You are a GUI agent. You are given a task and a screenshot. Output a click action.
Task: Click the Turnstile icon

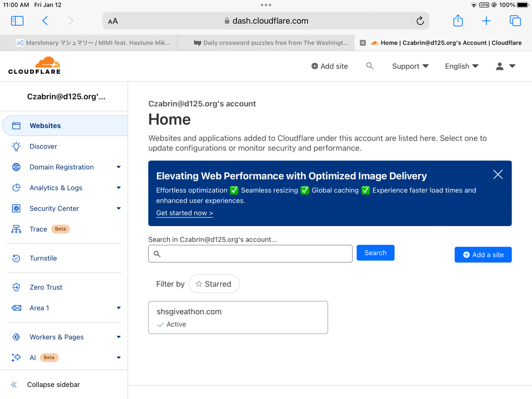[x=16, y=258]
